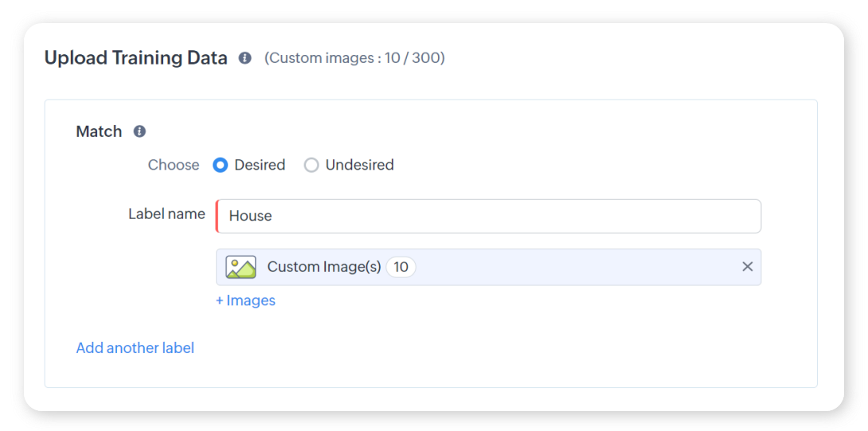Screen dimensions: 868x431
Task: Remove the Custom Image(s) entry with X
Action: [x=747, y=267]
